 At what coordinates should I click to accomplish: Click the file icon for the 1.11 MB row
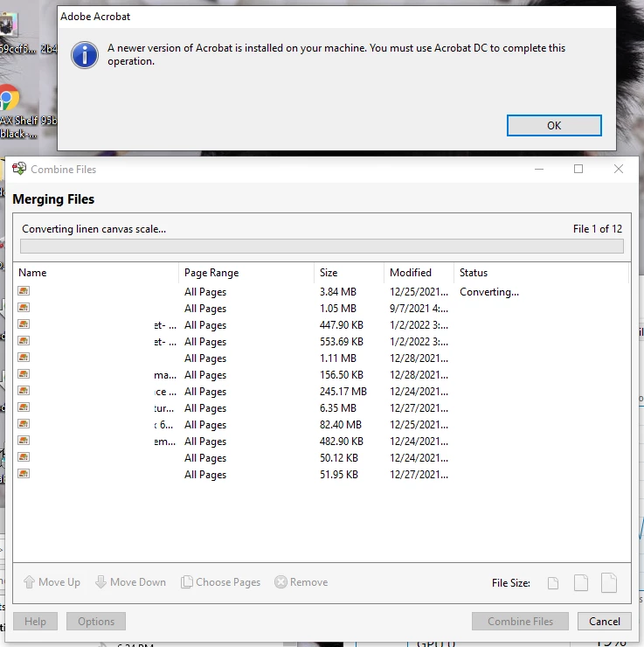(24, 358)
